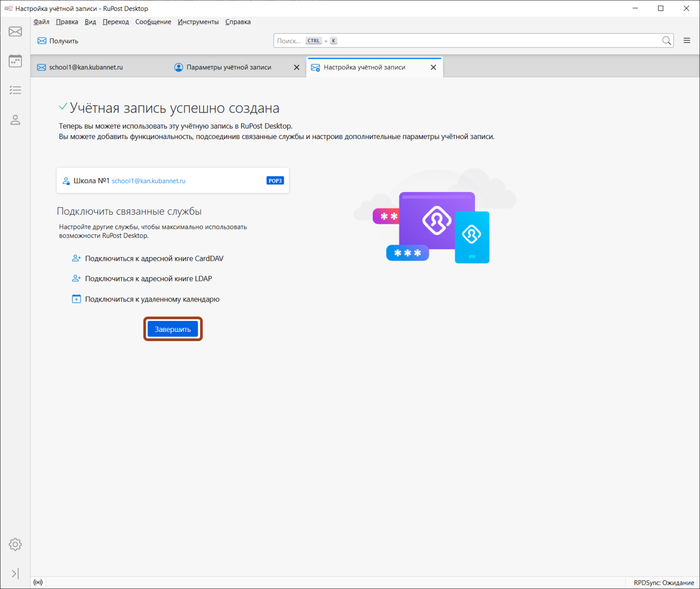Open the Правка menu
700x589 pixels.
[x=67, y=22]
